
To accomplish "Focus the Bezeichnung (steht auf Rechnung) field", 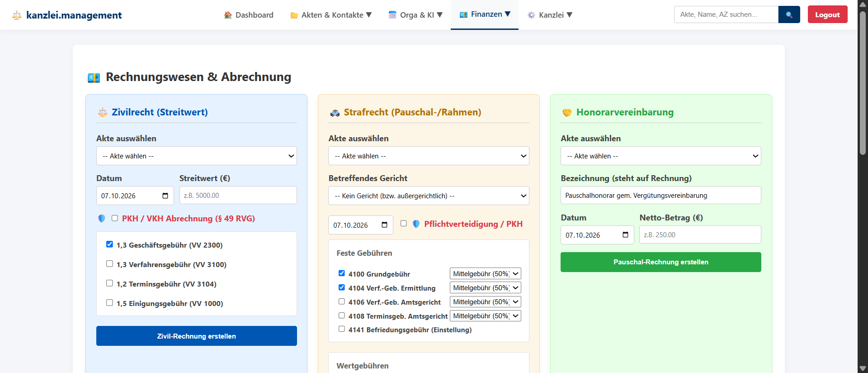I will [661, 195].
